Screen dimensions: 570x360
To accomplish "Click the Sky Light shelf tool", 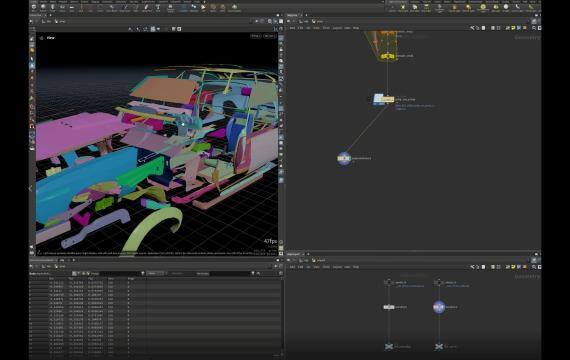I will coord(496,8).
